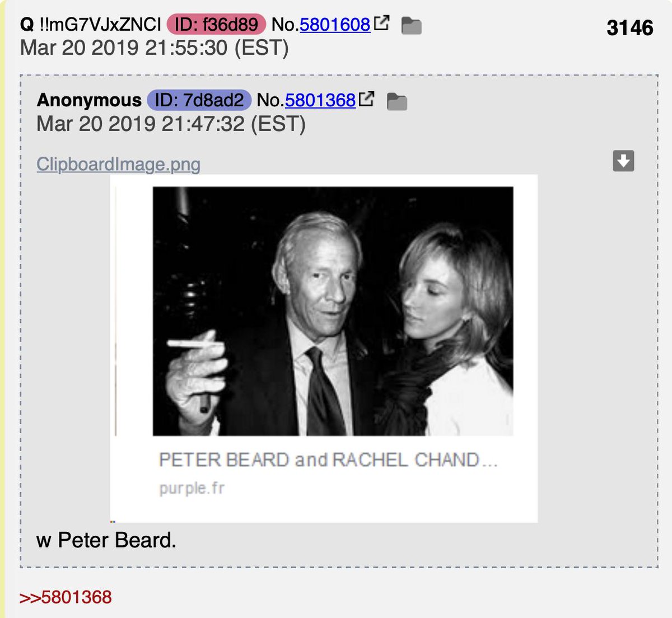
Task: Click the 'w Peter Beard.' comment text
Action: tap(106, 541)
